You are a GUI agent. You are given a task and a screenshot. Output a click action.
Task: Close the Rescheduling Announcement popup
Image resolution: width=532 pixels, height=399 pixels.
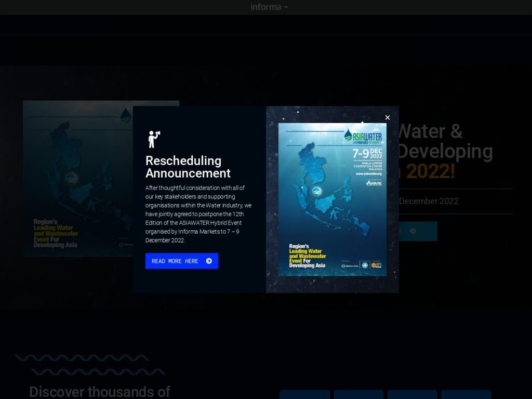[388, 117]
